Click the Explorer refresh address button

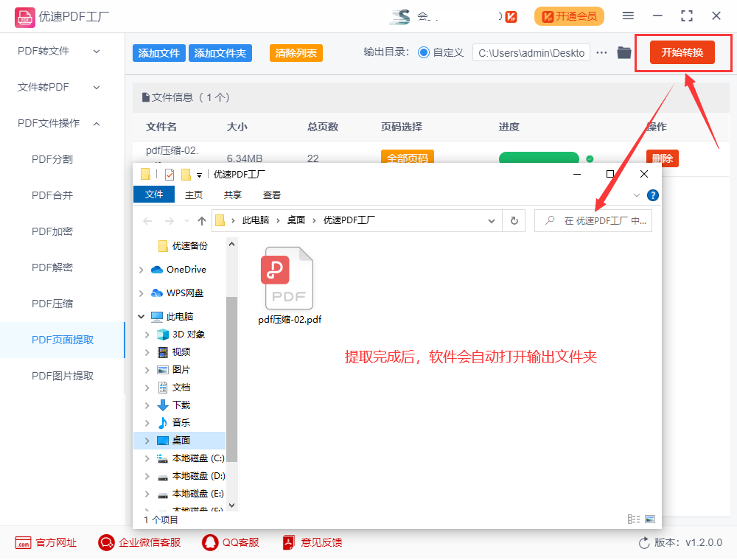tap(514, 220)
